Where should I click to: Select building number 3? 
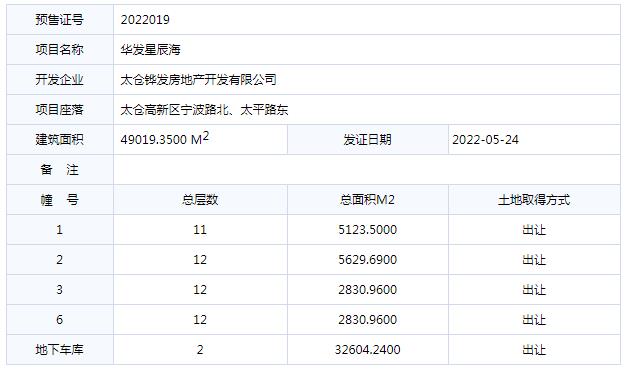(x=59, y=290)
